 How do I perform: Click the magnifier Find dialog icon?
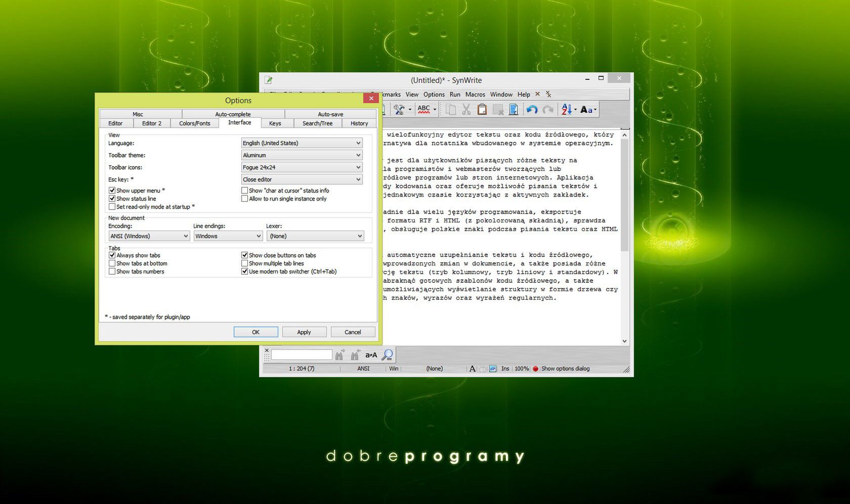[387, 355]
